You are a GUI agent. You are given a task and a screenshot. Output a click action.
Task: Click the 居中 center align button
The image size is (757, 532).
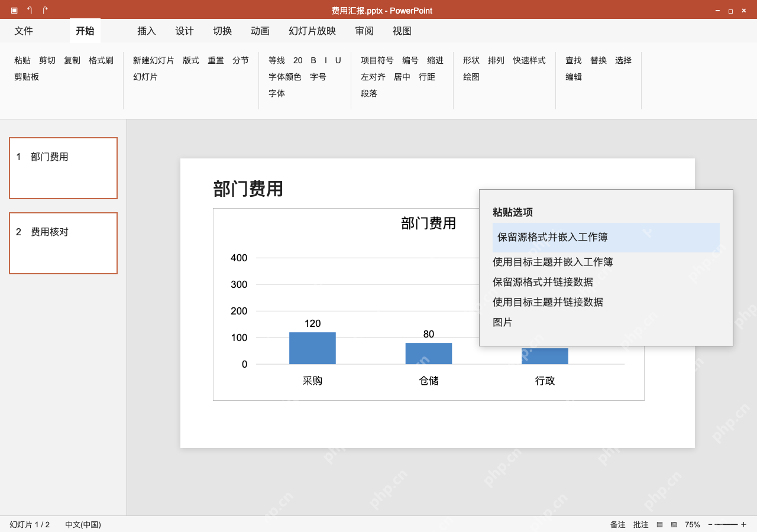point(402,77)
